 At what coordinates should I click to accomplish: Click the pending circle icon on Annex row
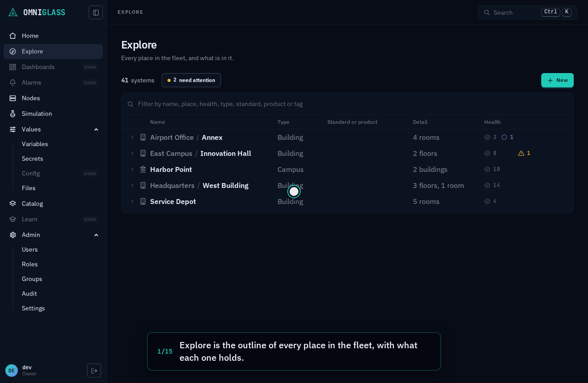pyautogui.click(x=504, y=137)
